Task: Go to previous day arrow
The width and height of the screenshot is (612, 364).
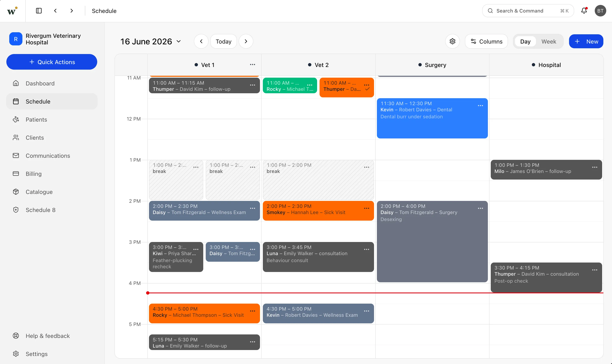Action: pyautogui.click(x=201, y=41)
